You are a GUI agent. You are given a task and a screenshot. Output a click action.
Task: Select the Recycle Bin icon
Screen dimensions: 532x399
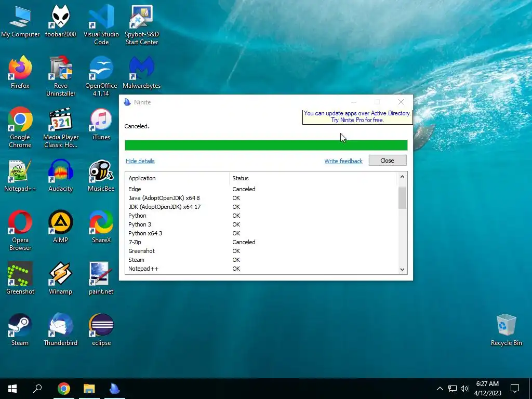pos(506,329)
